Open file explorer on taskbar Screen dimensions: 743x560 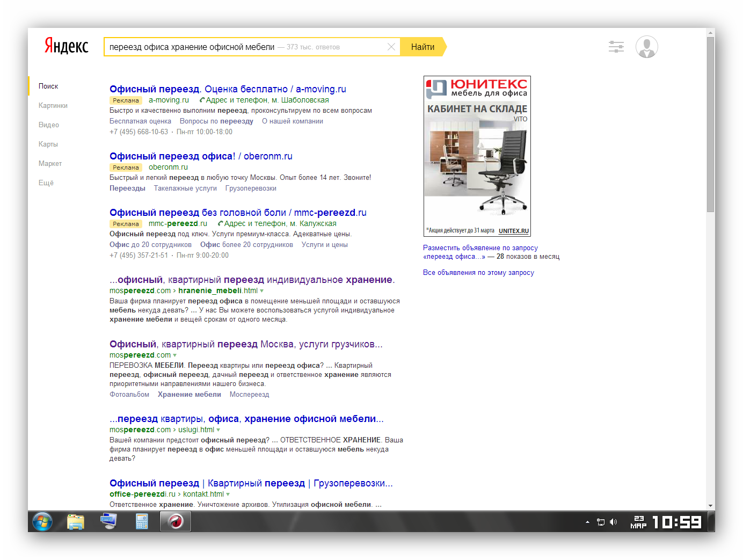(76, 521)
